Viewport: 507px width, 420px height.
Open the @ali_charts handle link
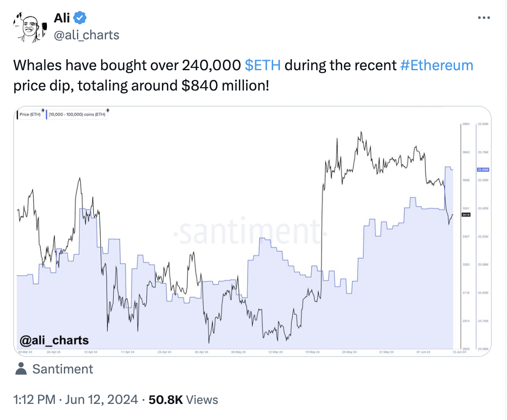point(86,35)
